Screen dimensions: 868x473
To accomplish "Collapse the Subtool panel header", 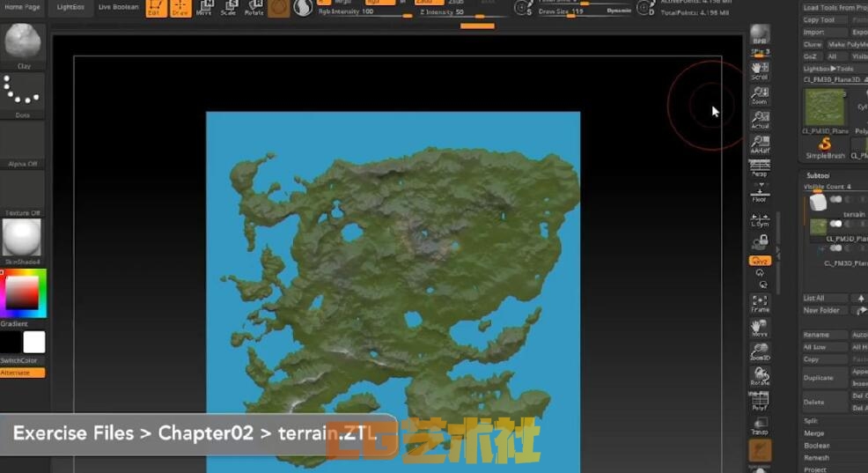I will 818,175.
